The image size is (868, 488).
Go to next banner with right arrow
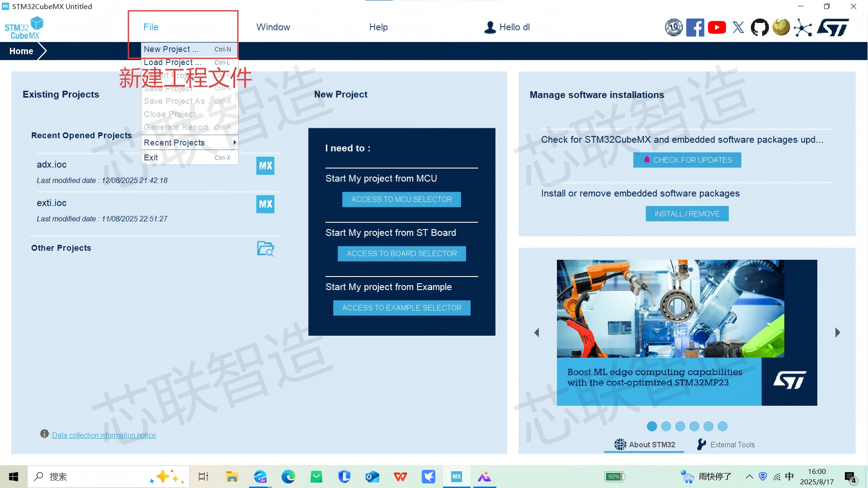coord(837,333)
